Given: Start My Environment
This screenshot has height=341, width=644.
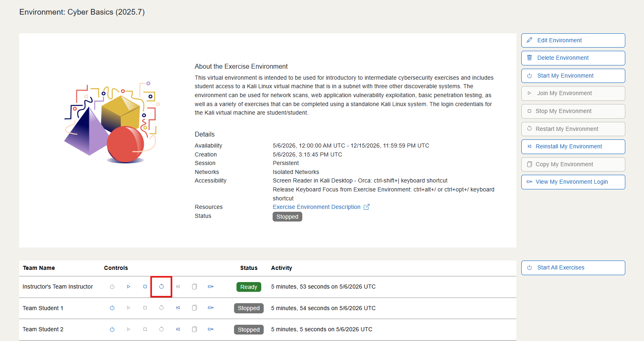Looking at the screenshot, I should click(573, 76).
